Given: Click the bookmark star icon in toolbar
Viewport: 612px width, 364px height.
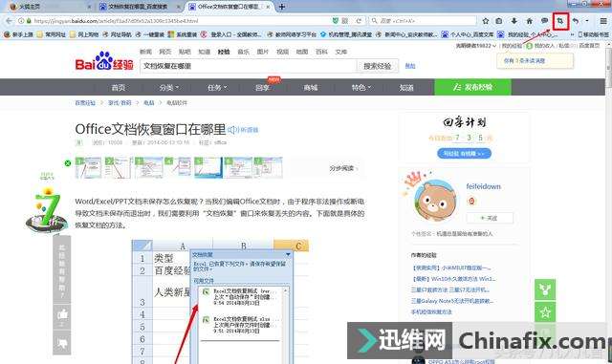Looking at the screenshot, I should point(485,21).
